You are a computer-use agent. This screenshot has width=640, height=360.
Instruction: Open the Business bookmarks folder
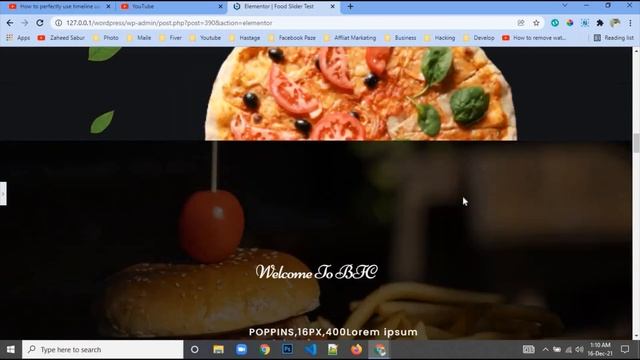point(400,38)
